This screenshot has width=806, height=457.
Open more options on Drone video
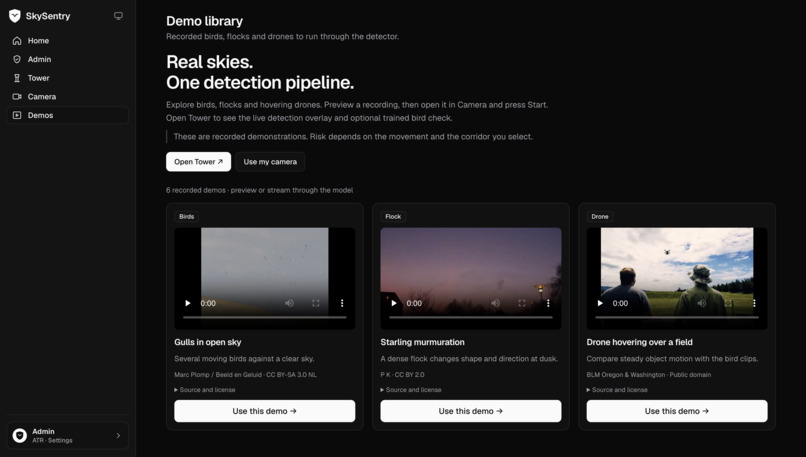point(754,303)
